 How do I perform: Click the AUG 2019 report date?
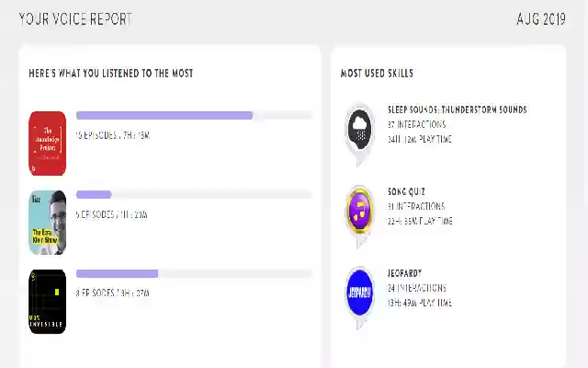tap(541, 18)
